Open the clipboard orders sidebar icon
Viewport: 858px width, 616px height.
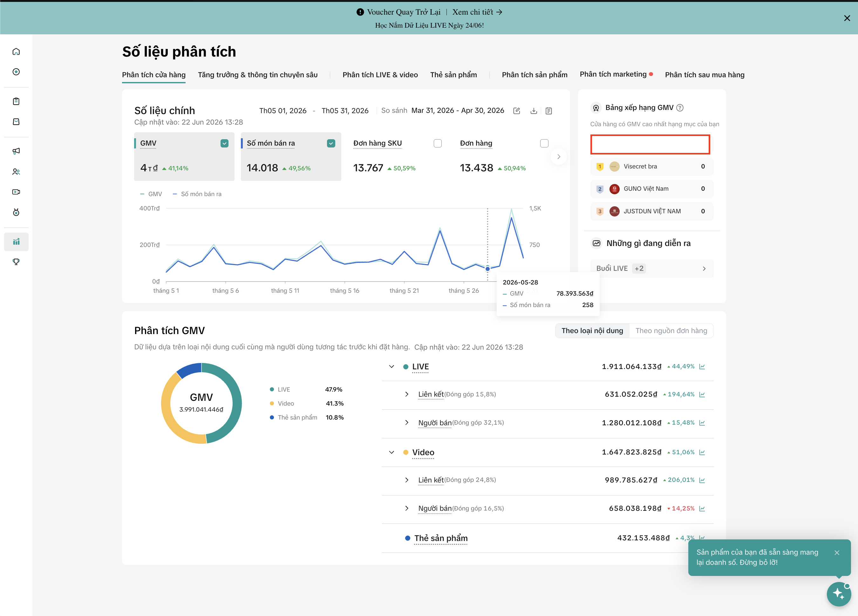(x=16, y=101)
